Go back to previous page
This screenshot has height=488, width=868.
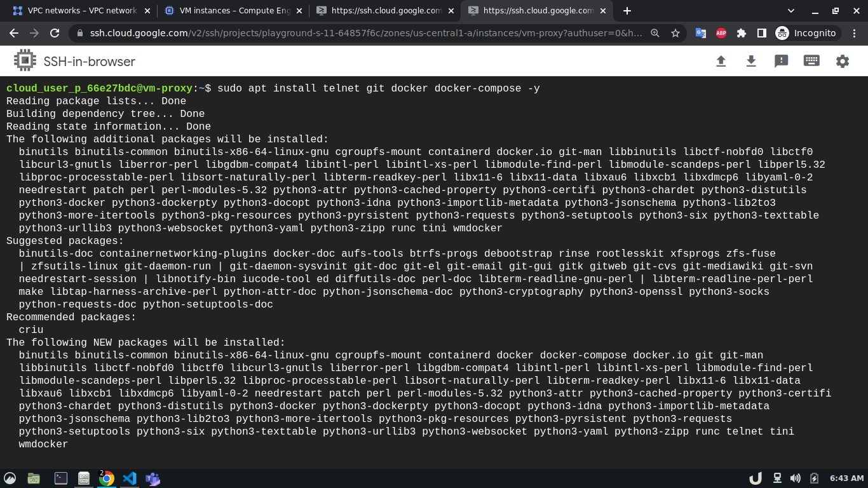coord(14,33)
